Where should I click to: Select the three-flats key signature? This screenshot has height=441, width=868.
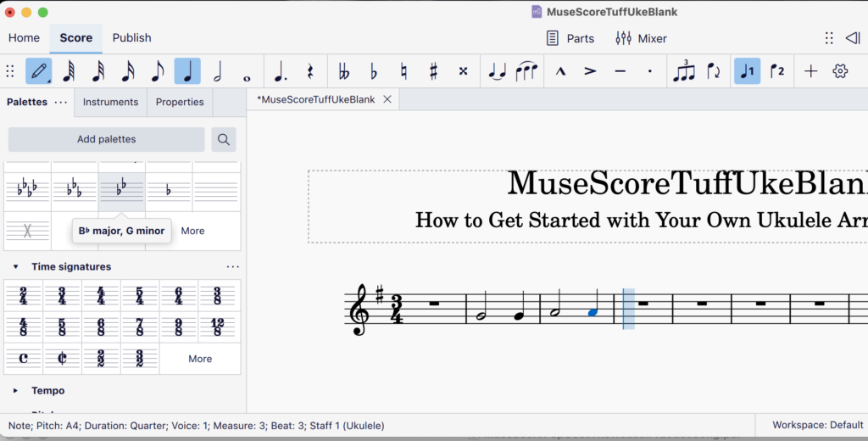75,190
